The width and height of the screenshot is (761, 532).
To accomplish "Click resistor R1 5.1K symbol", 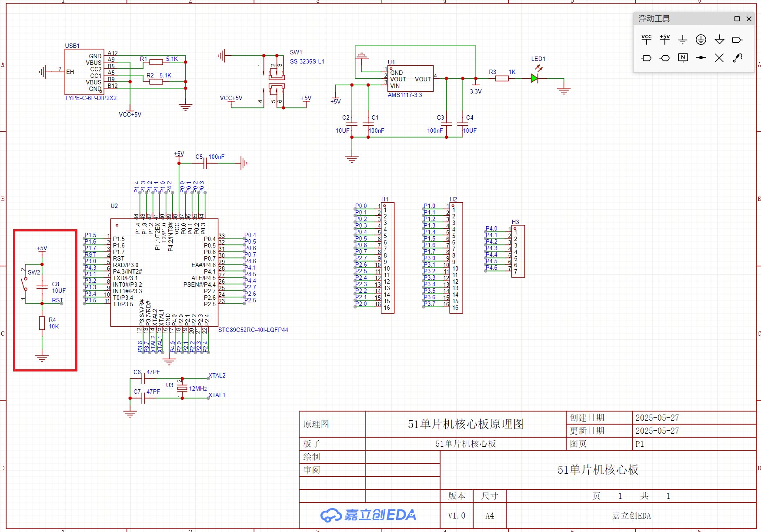I will pyautogui.click(x=156, y=62).
